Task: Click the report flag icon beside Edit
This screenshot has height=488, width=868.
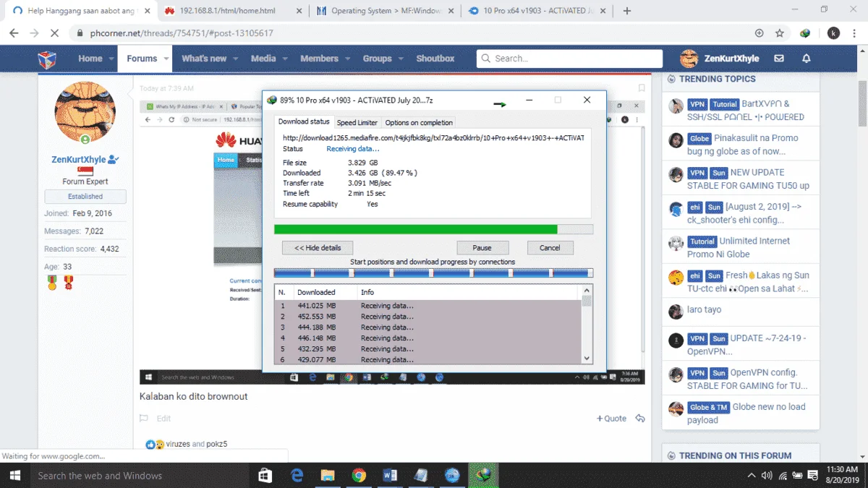Action: coord(143,418)
